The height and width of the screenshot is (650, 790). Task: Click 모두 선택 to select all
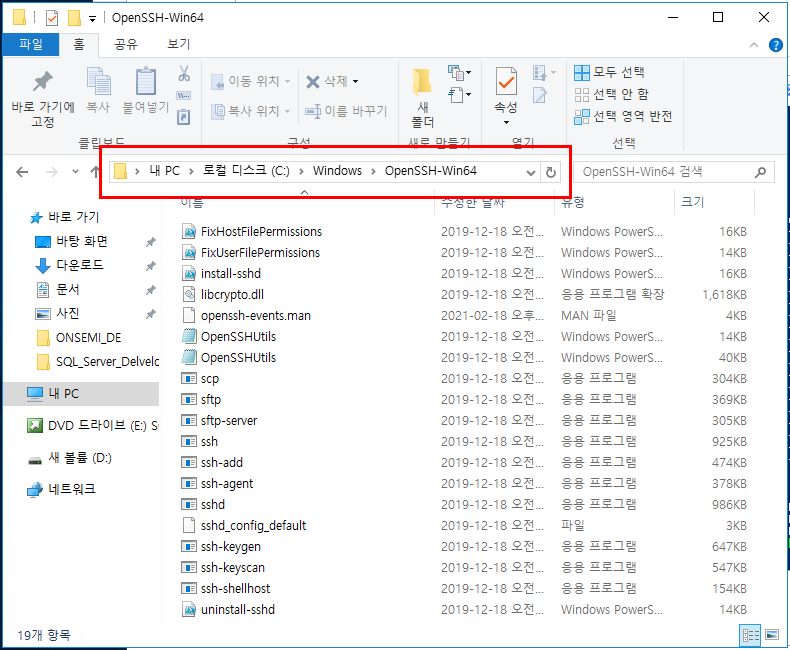click(609, 72)
